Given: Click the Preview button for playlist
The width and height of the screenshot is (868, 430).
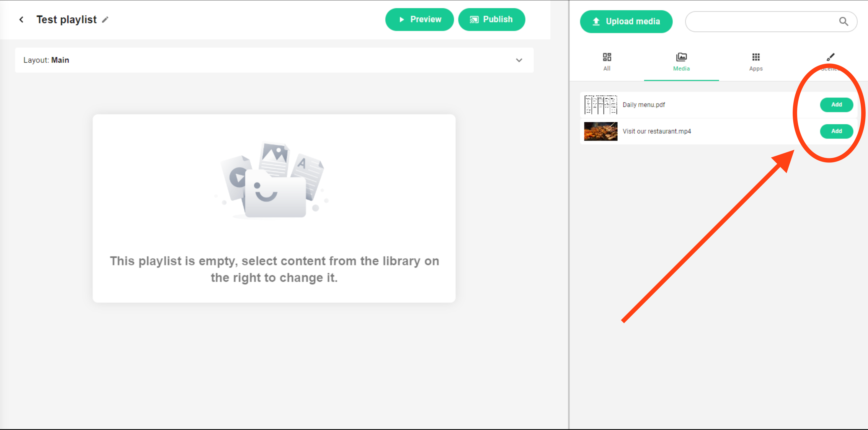Looking at the screenshot, I should coord(419,20).
